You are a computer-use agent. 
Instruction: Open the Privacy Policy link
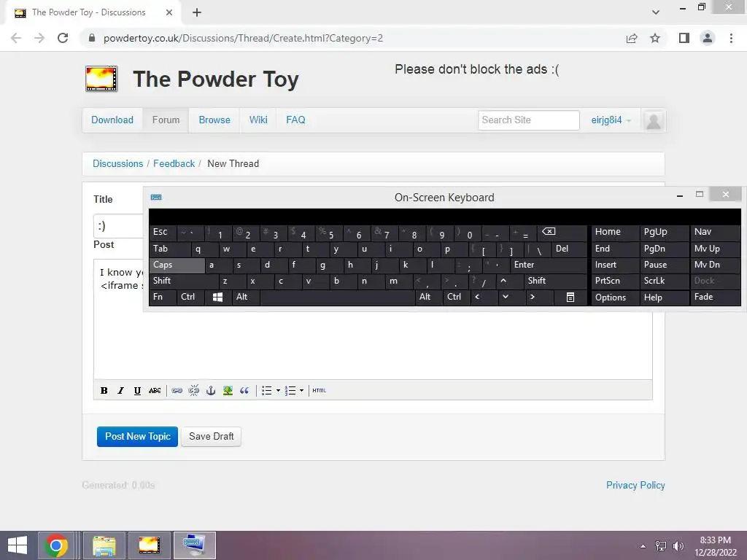tap(635, 485)
